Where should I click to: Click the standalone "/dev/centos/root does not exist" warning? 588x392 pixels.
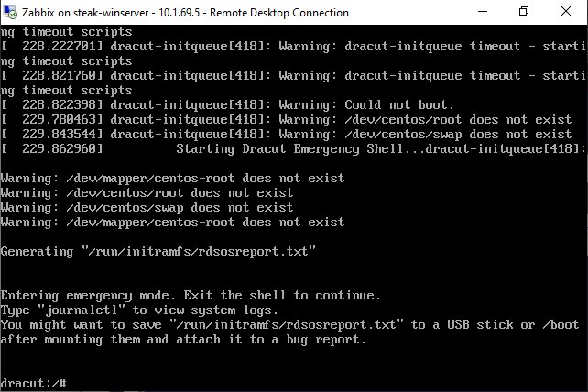click(x=147, y=193)
